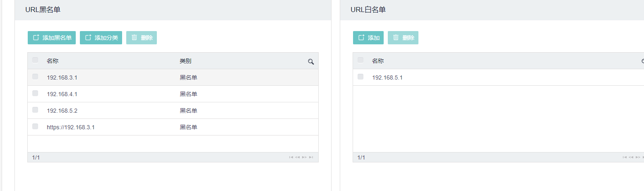Viewport: 644px width, 191px height.
Task: Go to next page of blacklist table
Action: click(x=304, y=157)
